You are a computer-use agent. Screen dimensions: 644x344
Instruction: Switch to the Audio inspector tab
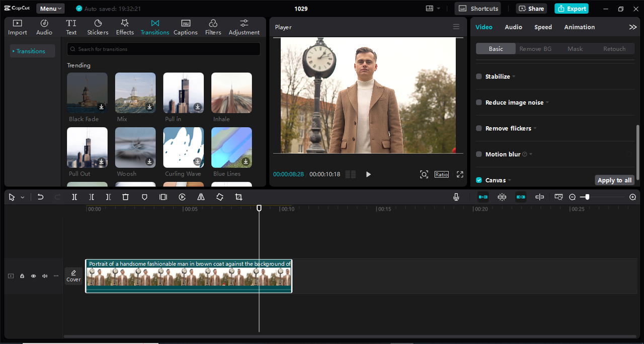coord(513,27)
